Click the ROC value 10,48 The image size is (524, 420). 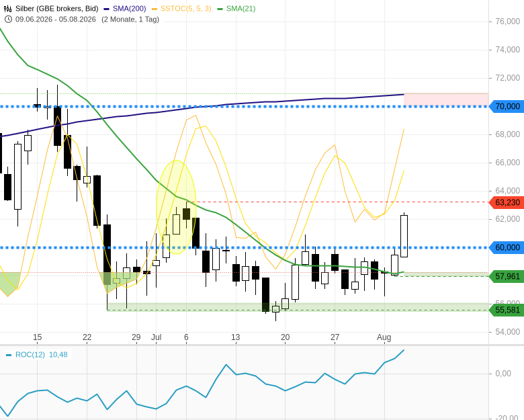pos(58,354)
